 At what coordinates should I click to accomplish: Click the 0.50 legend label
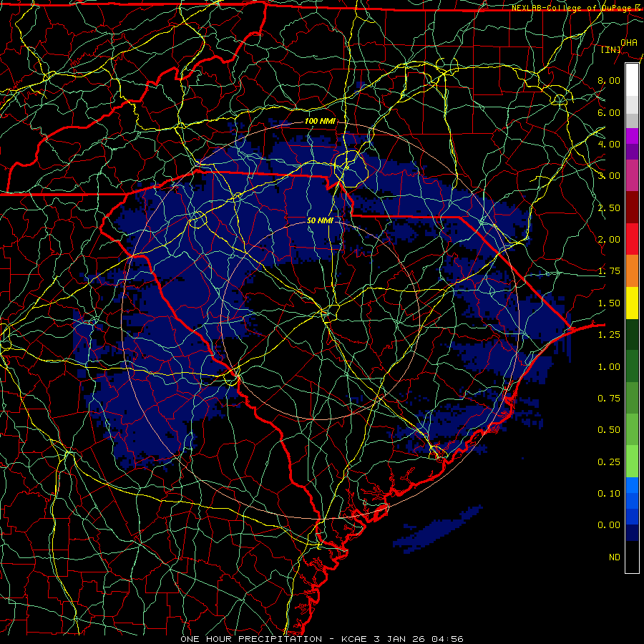click(x=609, y=430)
